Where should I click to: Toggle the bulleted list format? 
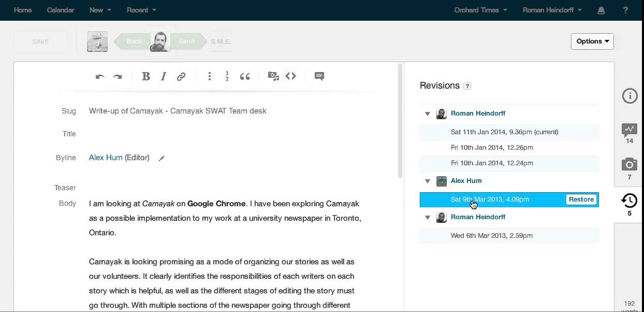tap(210, 77)
